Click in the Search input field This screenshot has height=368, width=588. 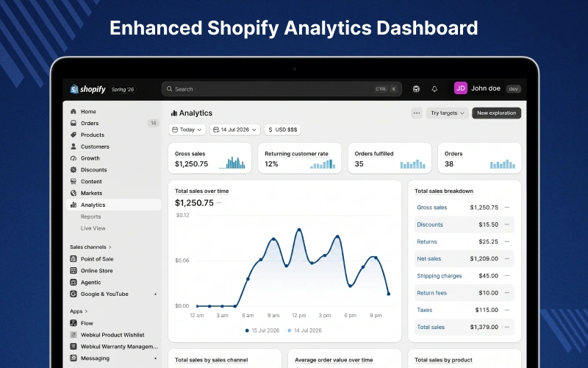click(x=282, y=89)
